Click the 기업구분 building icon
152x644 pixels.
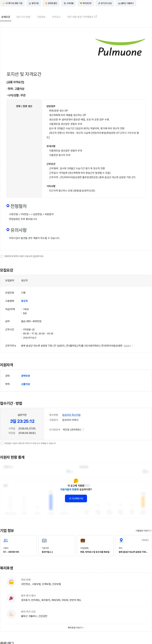pyautogui.click(x=44, y=540)
